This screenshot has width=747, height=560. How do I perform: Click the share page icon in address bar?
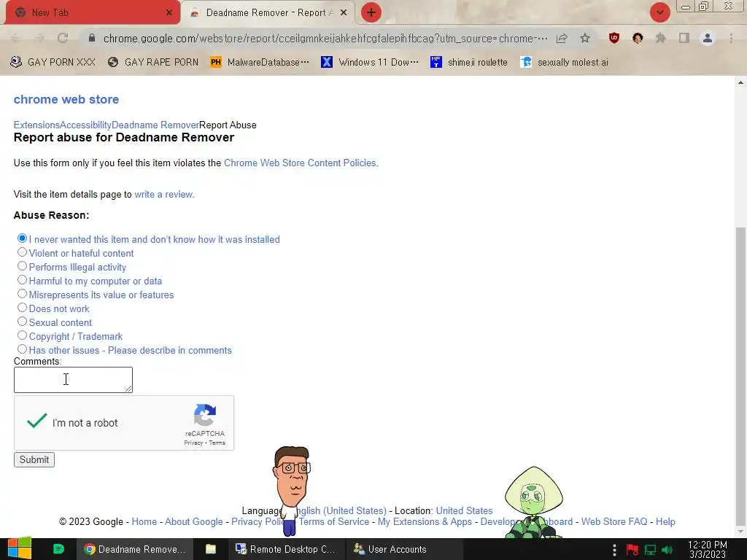click(562, 38)
